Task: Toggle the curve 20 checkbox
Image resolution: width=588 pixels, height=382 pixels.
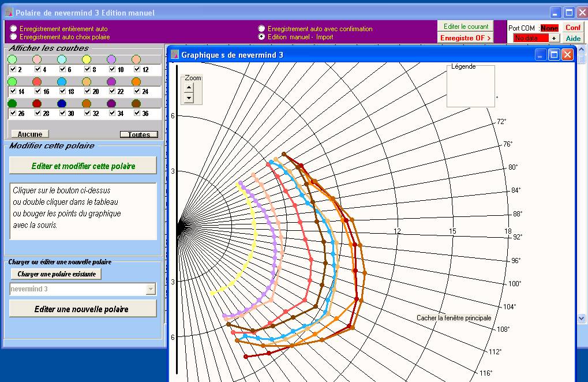Action: 87,91
